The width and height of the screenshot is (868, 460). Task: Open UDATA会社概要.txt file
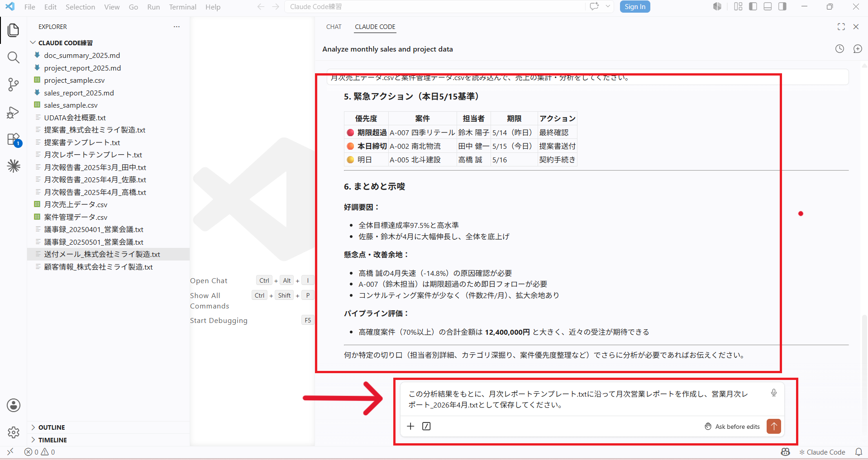pos(75,118)
